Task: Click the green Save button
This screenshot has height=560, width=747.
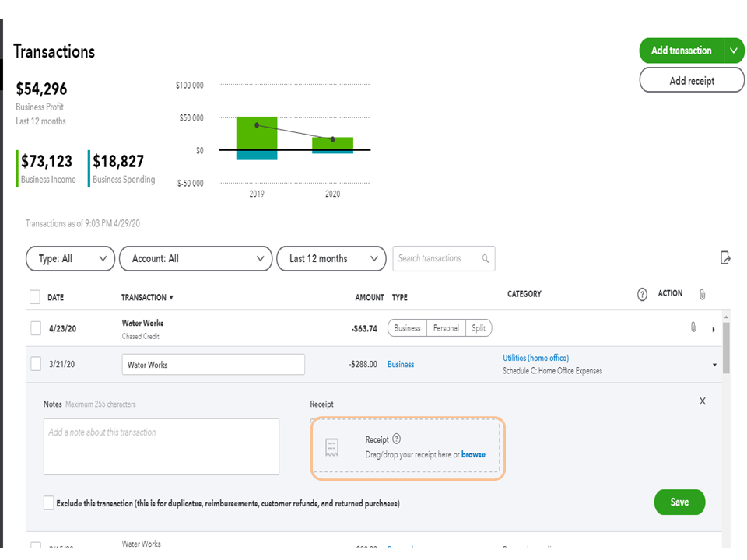Action: tap(679, 502)
